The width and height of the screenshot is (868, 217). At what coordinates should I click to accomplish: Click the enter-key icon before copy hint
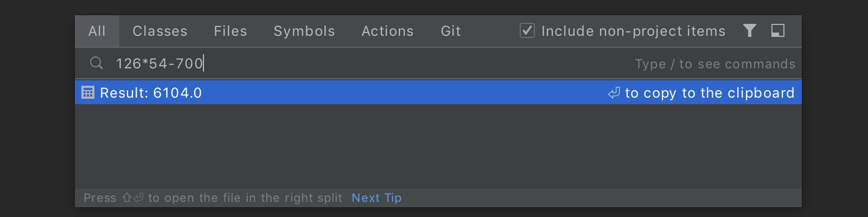614,93
